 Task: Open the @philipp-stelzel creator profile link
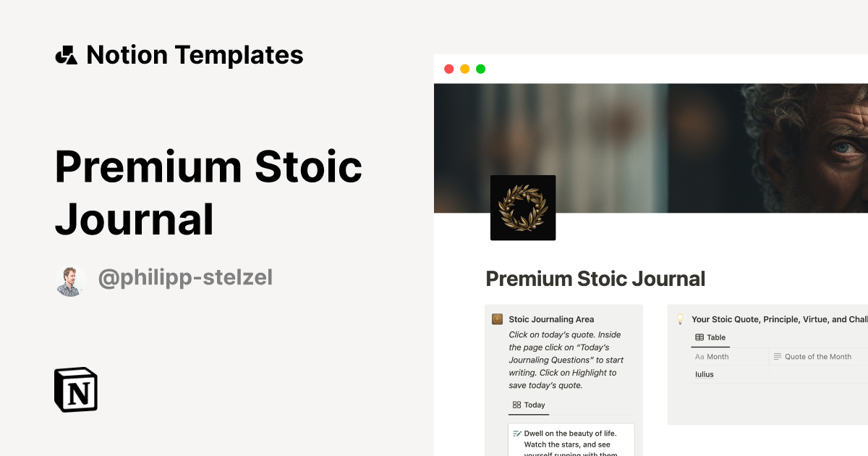point(185,278)
